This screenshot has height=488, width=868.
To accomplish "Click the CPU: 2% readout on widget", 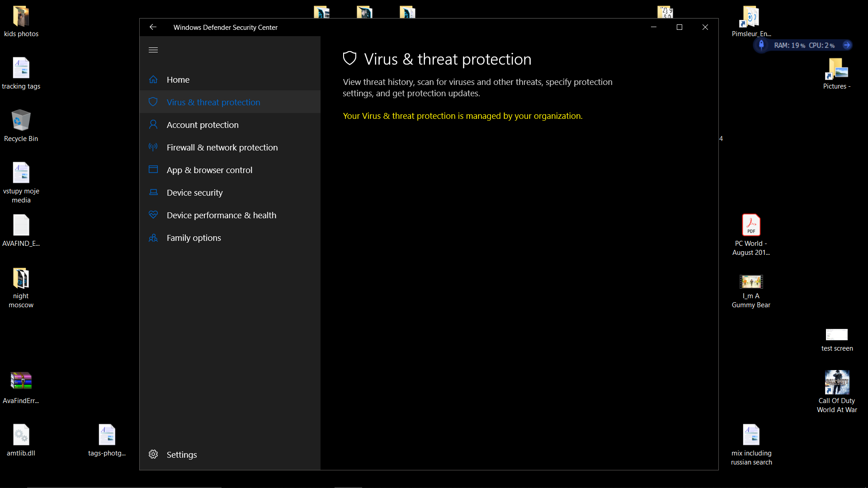I will click(821, 45).
